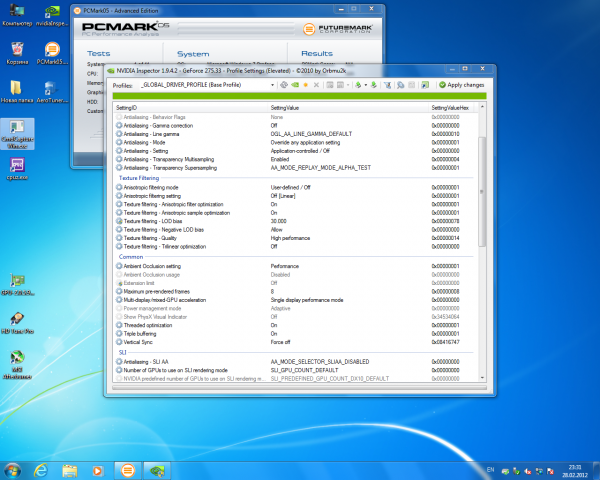Click the AA_MODE_REPLAY_MODE_ALPHA_TEST value

click(321, 168)
